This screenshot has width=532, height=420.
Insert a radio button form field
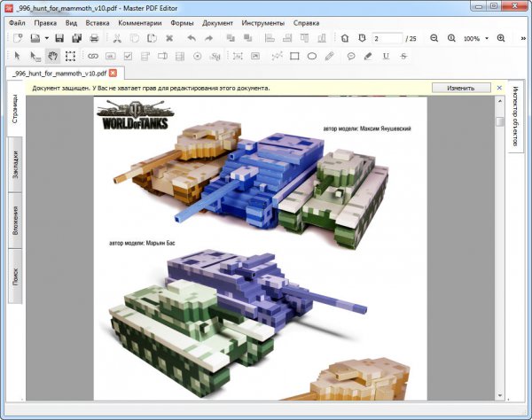pyautogui.click(x=198, y=56)
